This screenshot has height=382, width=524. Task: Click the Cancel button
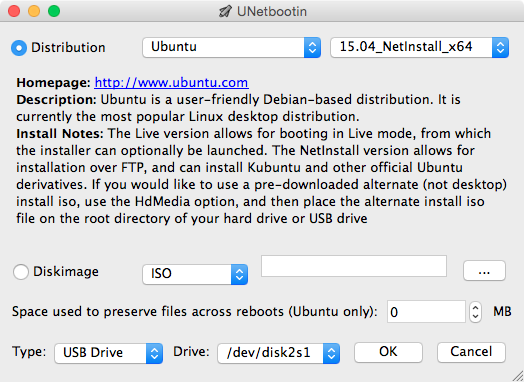[471, 352]
